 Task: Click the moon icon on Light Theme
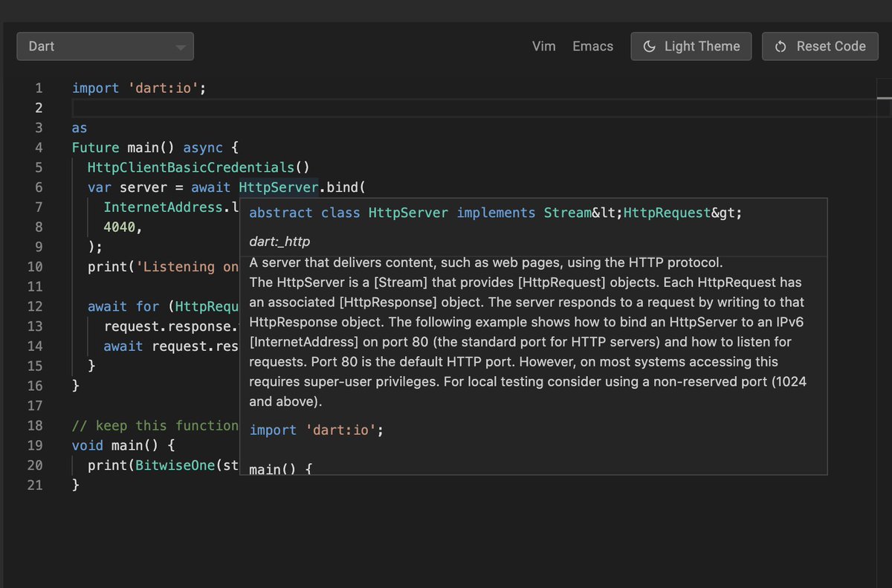(x=649, y=46)
